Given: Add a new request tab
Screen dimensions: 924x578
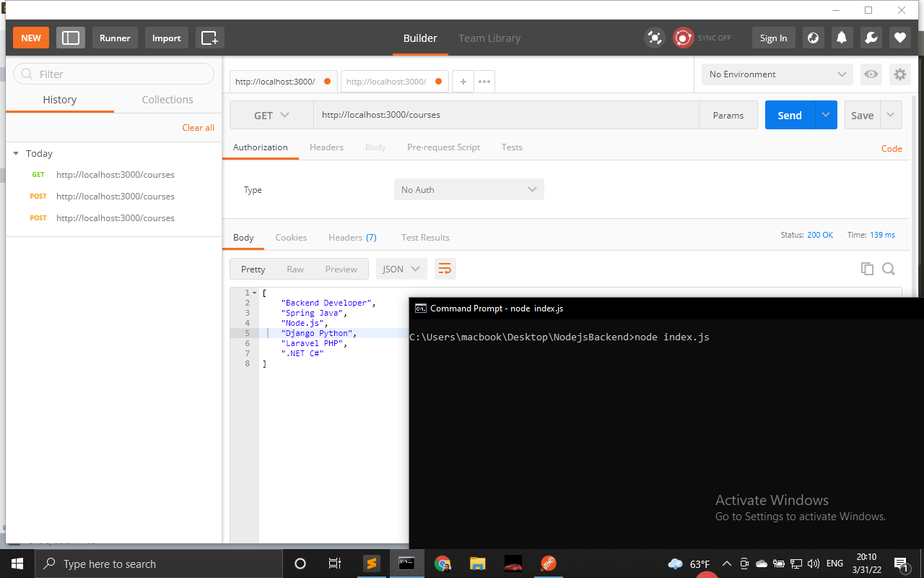Looking at the screenshot, I should point(463,82).
